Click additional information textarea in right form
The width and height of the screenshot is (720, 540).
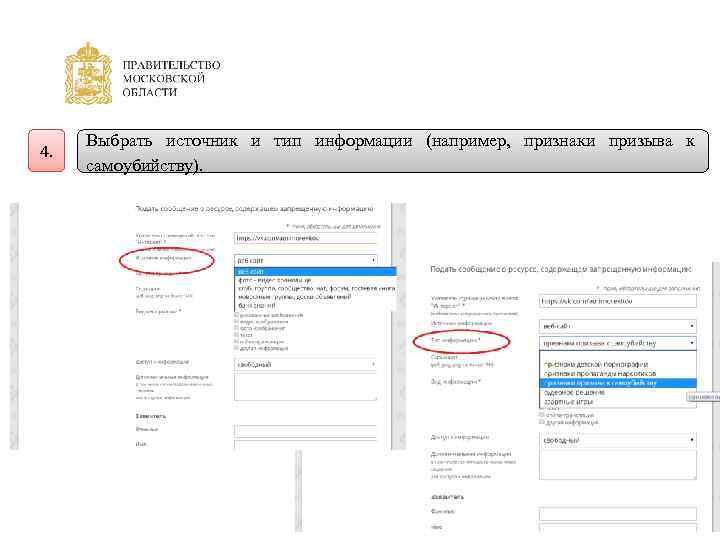(x=618, y=465)
